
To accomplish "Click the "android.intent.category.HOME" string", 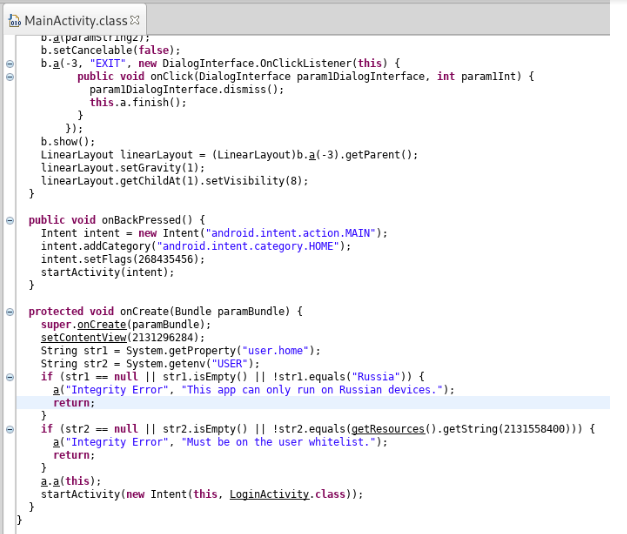I will click(x=248, y=246).
